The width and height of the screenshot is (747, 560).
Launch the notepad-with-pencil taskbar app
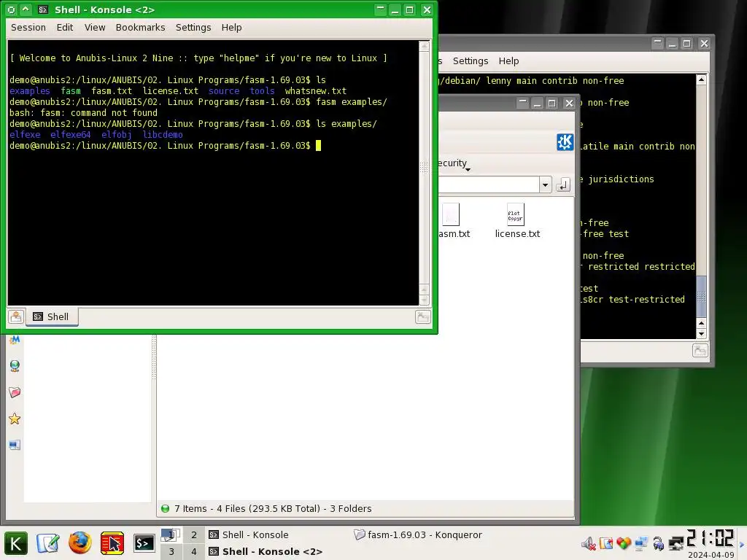click(48, 542)
